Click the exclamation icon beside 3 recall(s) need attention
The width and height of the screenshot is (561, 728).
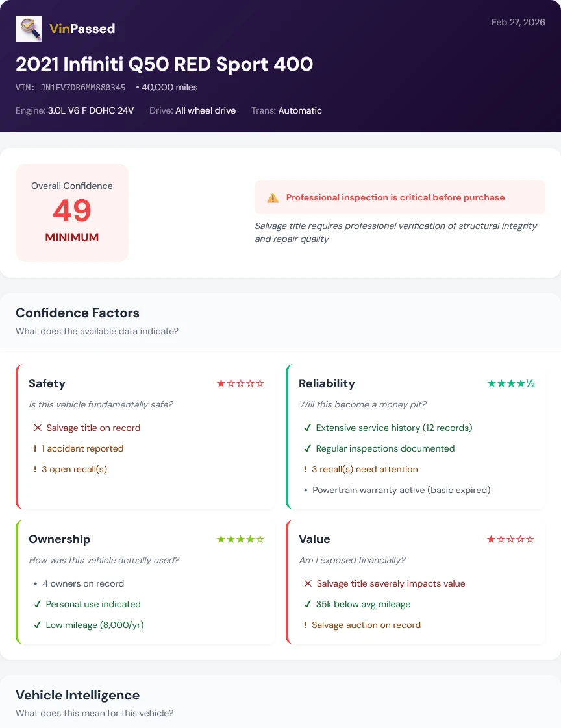pyautogui.click(x=307, y=469)
